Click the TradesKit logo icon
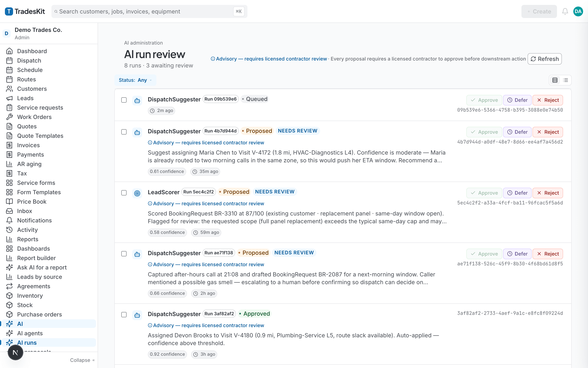Image resolution: width=588 pixels, height=368 pixels. pyautogui.click(x=9, y=11)
